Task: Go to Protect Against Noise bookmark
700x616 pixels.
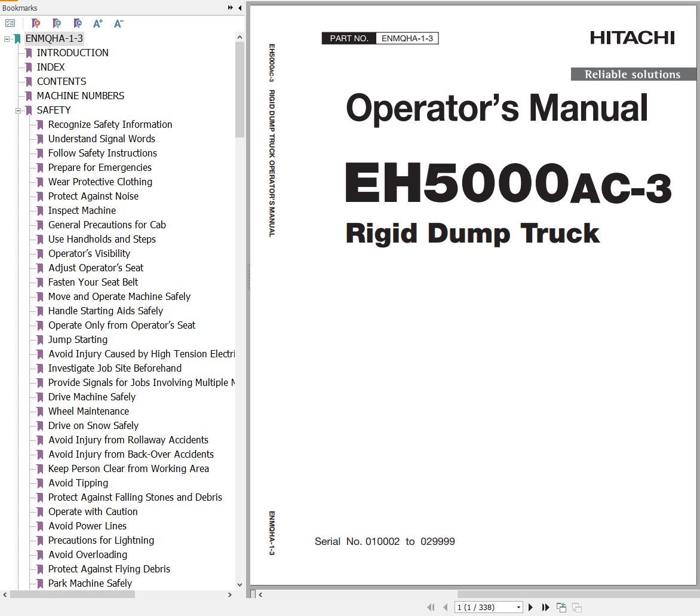Action: coord(93,196)
